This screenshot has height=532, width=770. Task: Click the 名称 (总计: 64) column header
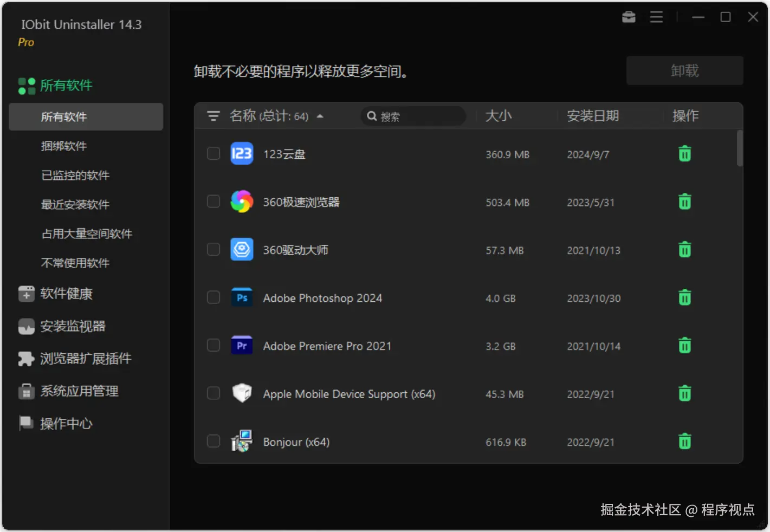point(269,116)
